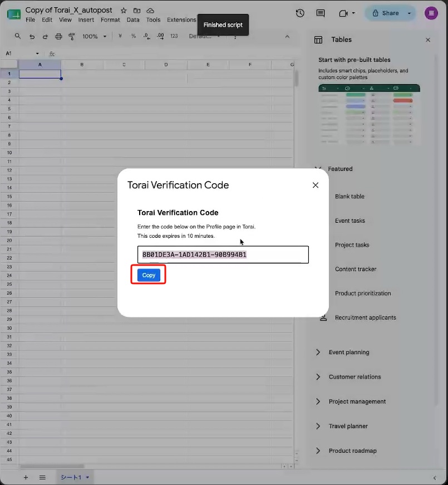Select row 5 header
This screenshot has width=448, height=485.
point(9,109)
